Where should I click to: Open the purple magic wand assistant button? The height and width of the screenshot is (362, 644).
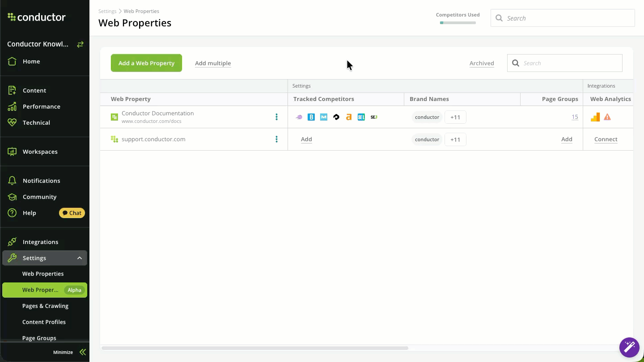point(629,347)
